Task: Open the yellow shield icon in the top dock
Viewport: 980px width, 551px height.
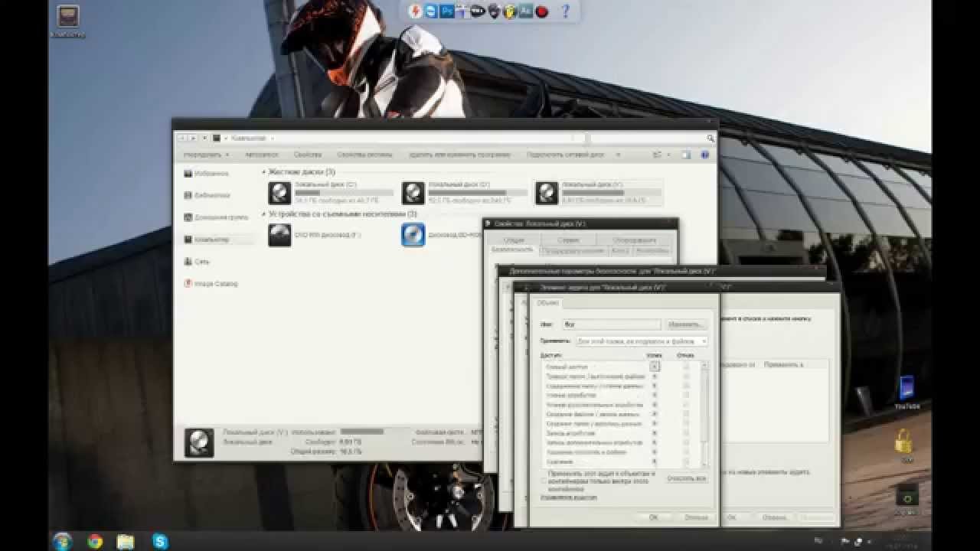Action: click(x=509, y=11)
